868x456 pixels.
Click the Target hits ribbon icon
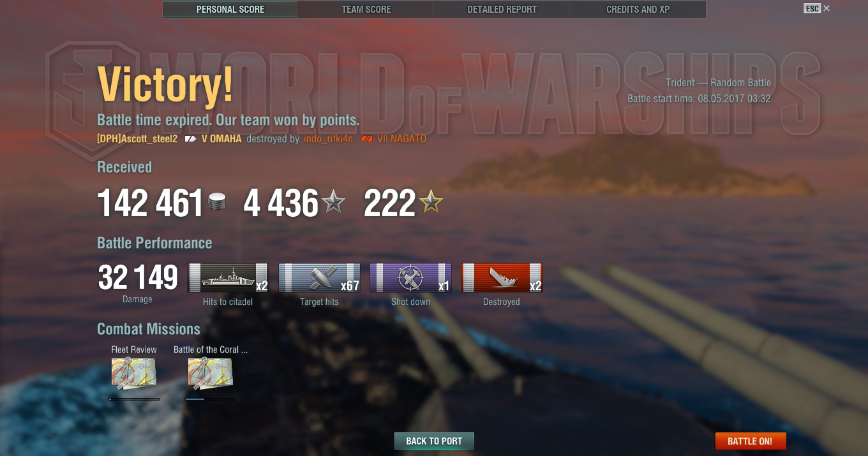tap(319, 278)
